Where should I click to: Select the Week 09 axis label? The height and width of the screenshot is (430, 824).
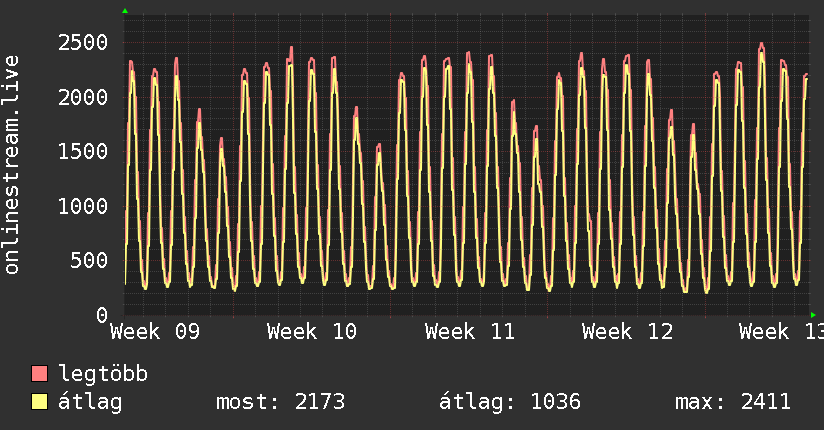(155, 332)
